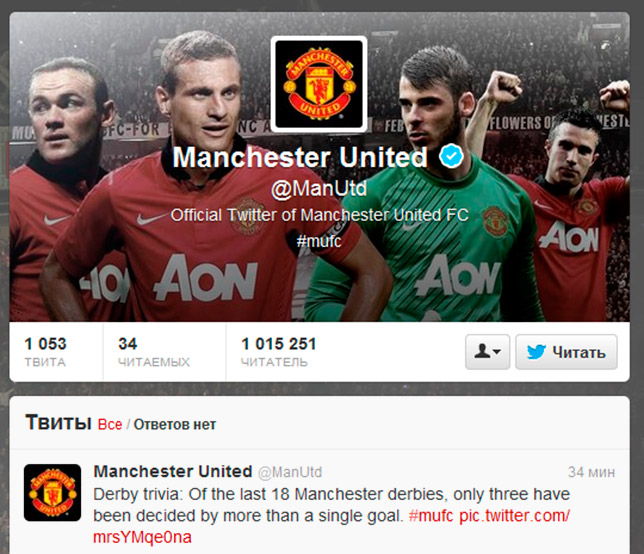Viewport: 644px width, 554px height.
Task: Open the 1 053 твита count
Action: (45, 352)
